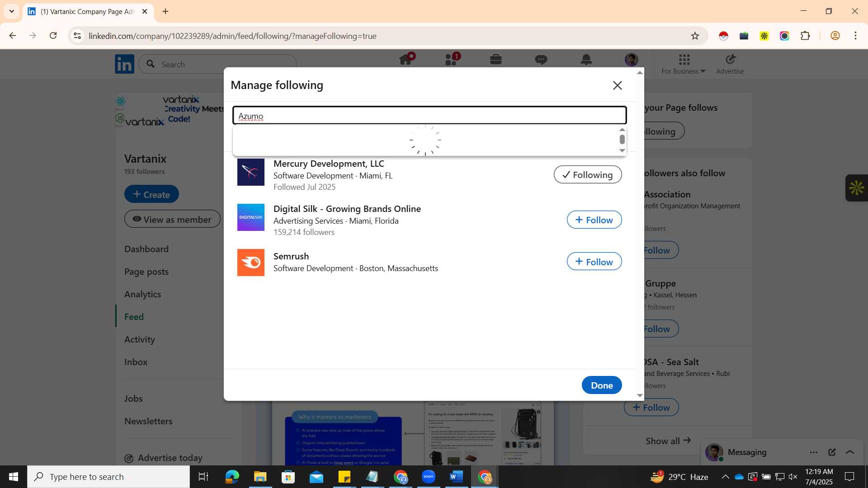Open Zoom from taskbar
868x488 pixels.
click(x=429, y=477)
